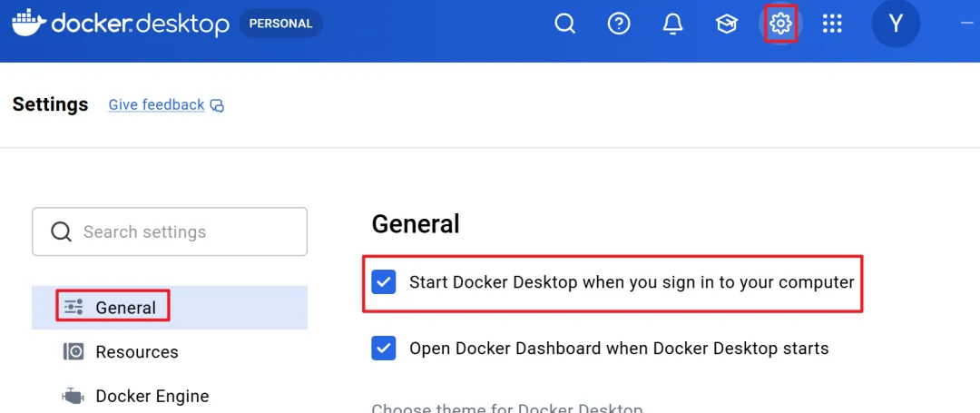
Task: Switch to the Docker Engine settings tab
Action: (170, 396)
